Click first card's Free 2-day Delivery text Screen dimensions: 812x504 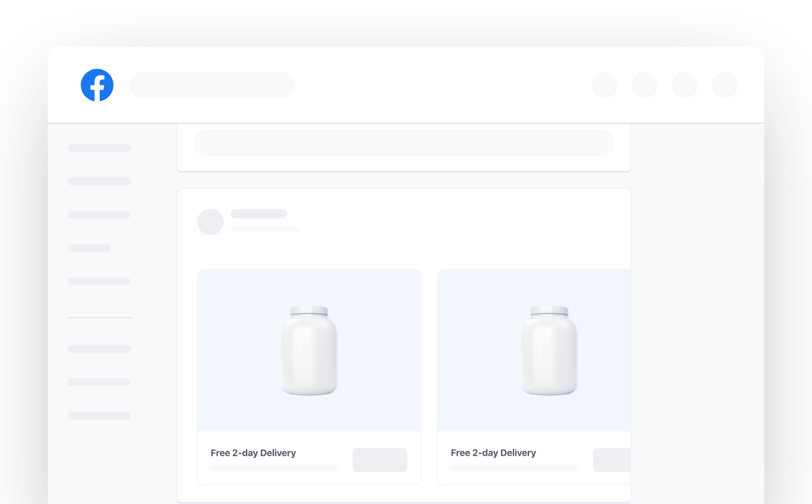point(253,453)
